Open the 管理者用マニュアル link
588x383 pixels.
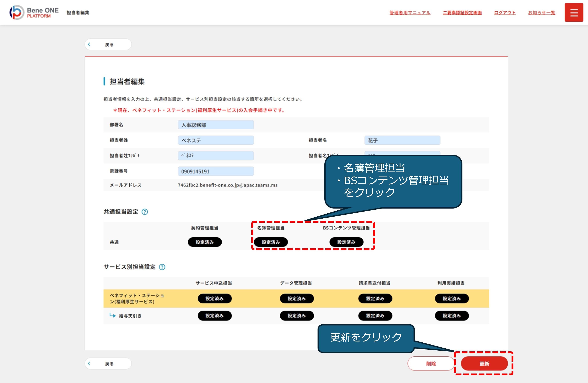coord(410,13)
